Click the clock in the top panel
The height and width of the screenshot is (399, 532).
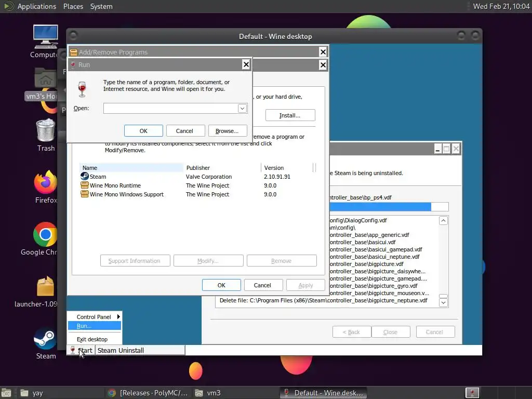pos(501,6)
